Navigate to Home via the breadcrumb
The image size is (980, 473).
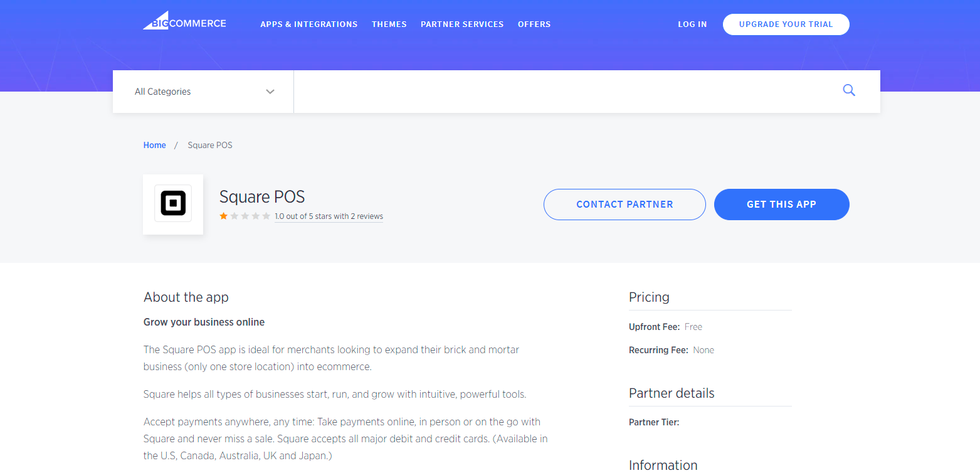pyautogui.click(x=154, y=145)
